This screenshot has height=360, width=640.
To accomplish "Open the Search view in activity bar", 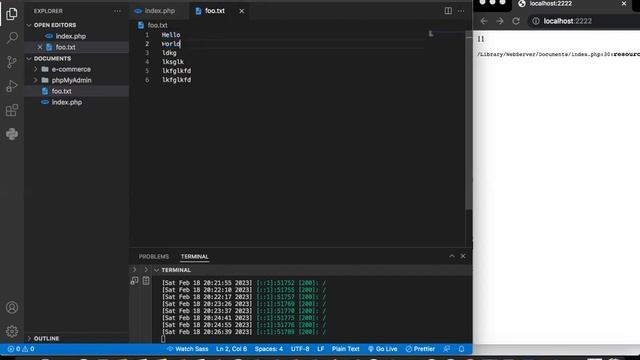I will pyautogui.click(x=12, y=38).
